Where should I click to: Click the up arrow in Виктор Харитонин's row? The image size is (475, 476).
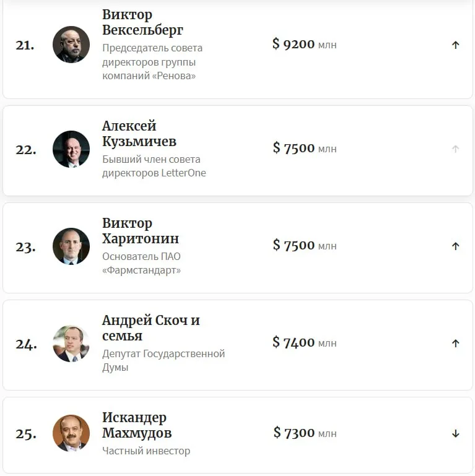point(456,246)
